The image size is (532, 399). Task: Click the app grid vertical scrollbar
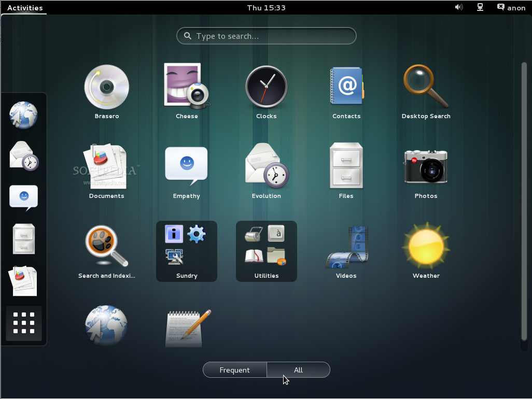(524, 201)
